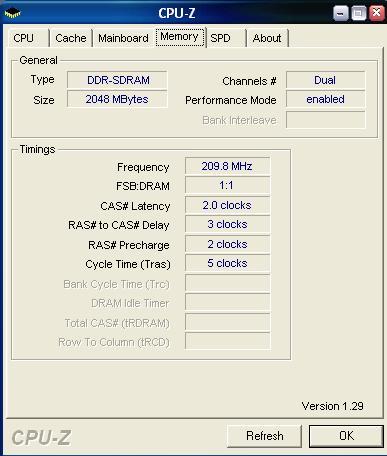Click the Dual channels value field
The image size is (387, 456).
click(x=325, y=80)
